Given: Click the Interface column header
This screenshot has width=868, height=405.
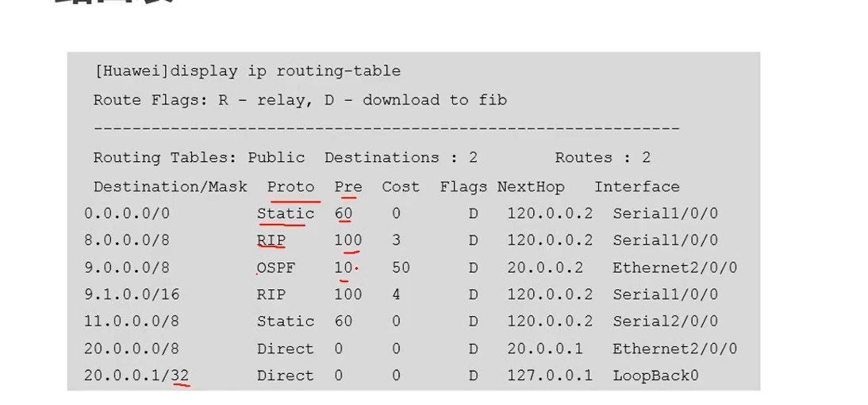Looking at the screenshot, I should click(x=637, y=187).
